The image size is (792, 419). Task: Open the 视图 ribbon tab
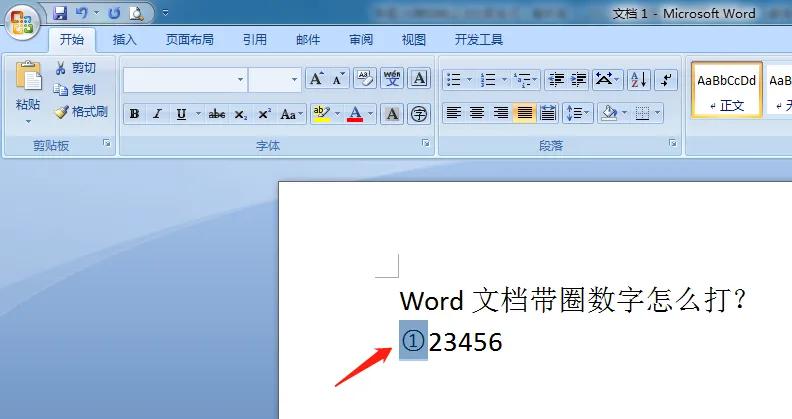pos(414,39)
